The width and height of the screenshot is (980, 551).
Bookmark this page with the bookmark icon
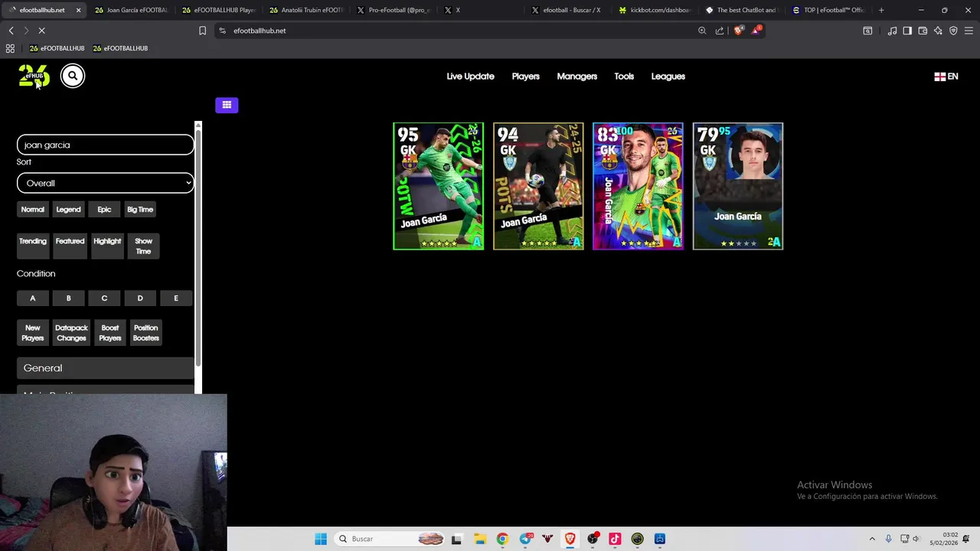point(202,31)
